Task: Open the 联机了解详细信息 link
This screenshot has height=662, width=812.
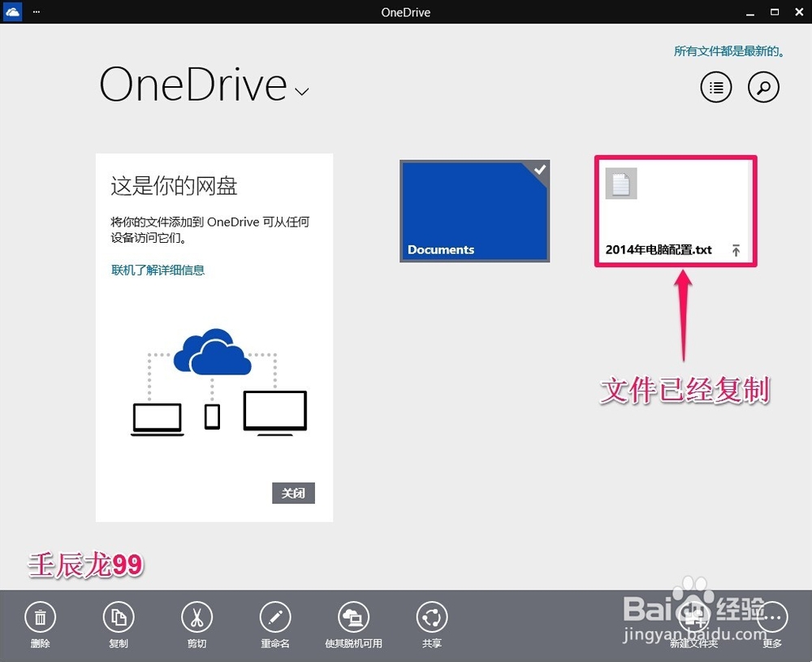Action: point(158,270)
